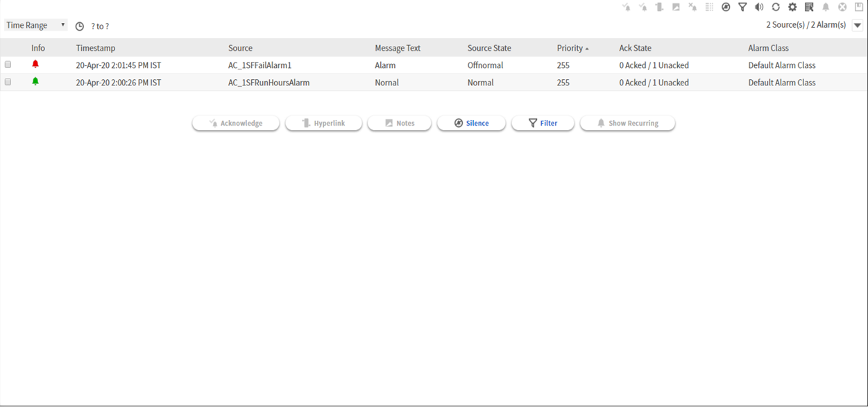
Task: Open settings gear icon
Action: [x=792, y=7]
